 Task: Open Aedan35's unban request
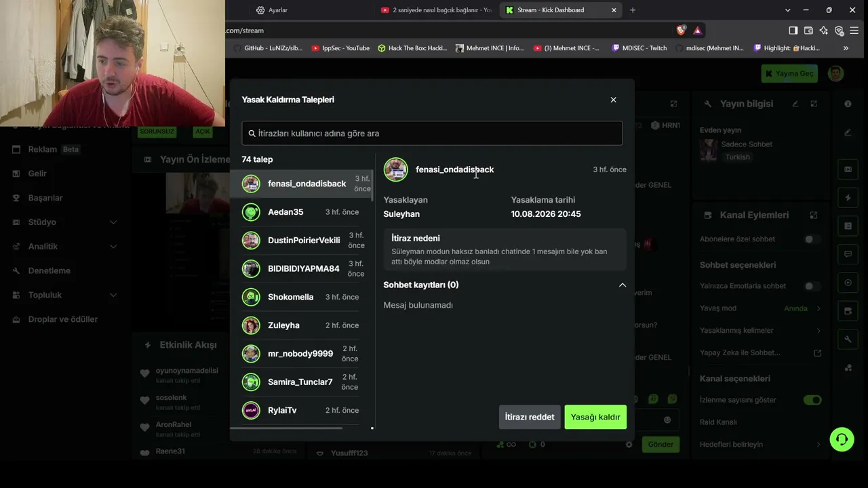coord(301,212)
